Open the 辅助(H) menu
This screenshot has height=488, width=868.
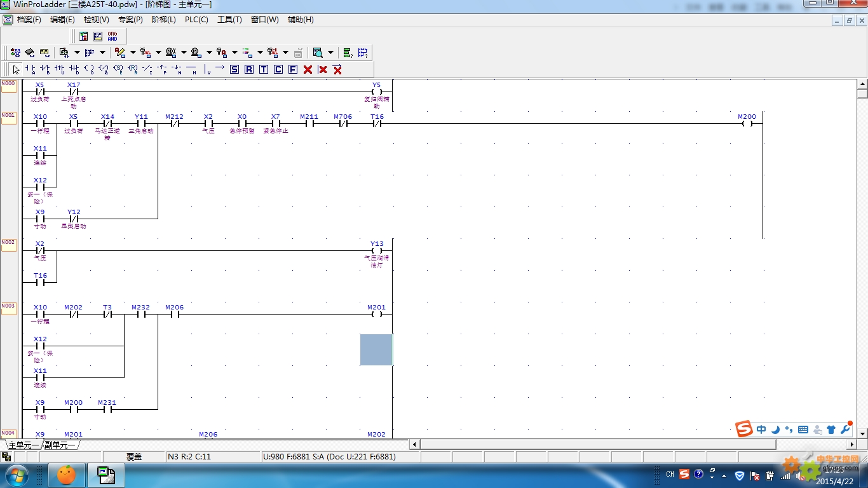[301, 20]
